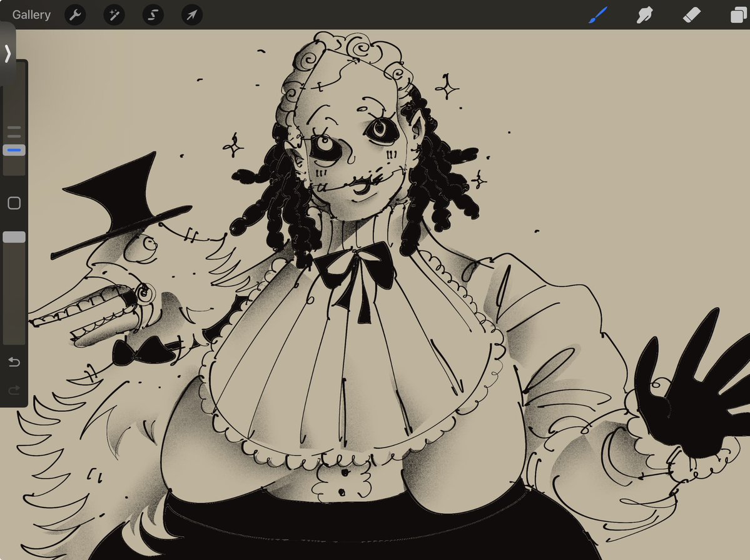Select the Eraser tool

click(692, 15)
